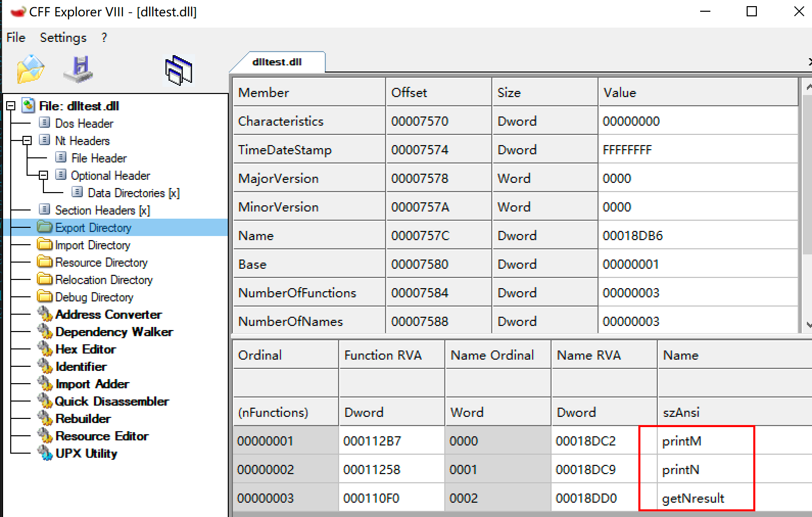Select the getNresult export name cell

[x=693, y=498]
